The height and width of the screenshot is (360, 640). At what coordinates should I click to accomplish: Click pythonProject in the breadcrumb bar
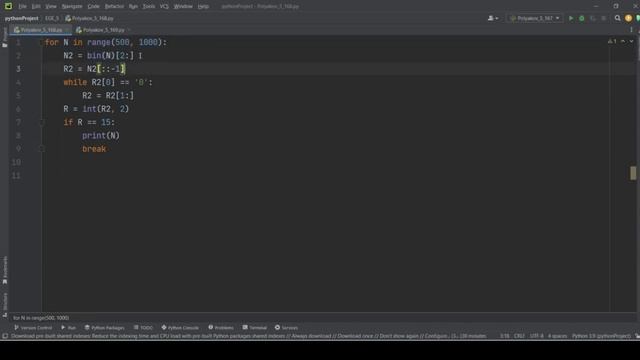coord(22,18)
